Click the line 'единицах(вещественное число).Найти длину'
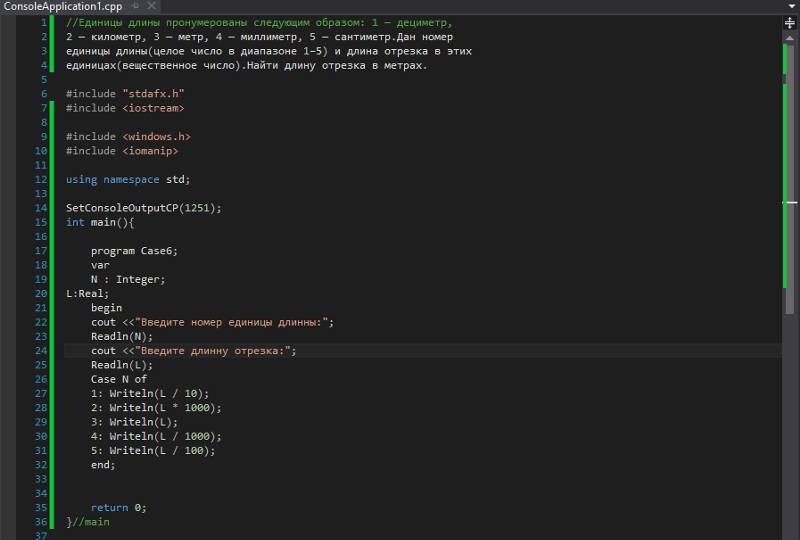 click(x=246, y=66)
